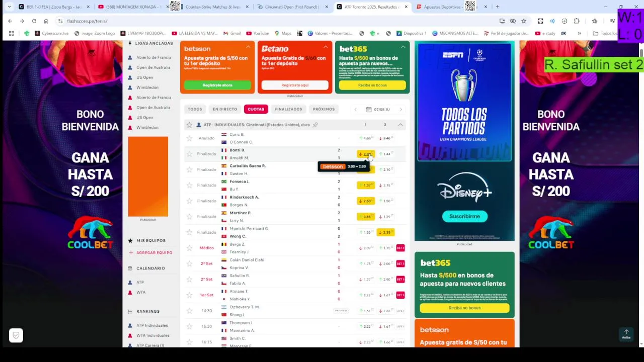The height and width of the screenshot is (362, 644).
Task: Collapse the ATP Cincinnati match list
Action: [400, 125]
